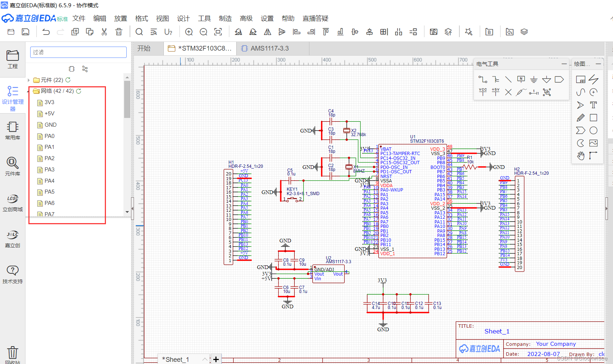This screenshot has height=364, width=613.
Task: Select the Pie shape drawing tool
Action: [x=581, y=143]
